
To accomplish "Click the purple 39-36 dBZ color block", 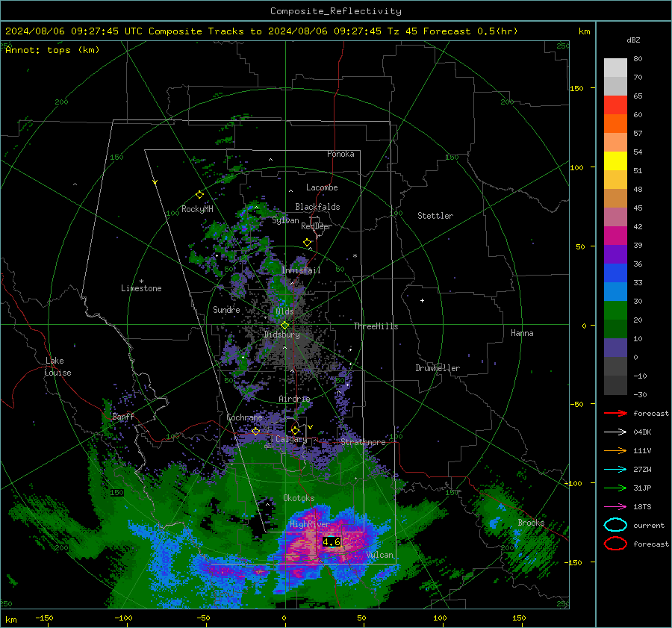I will coord(615,255).
